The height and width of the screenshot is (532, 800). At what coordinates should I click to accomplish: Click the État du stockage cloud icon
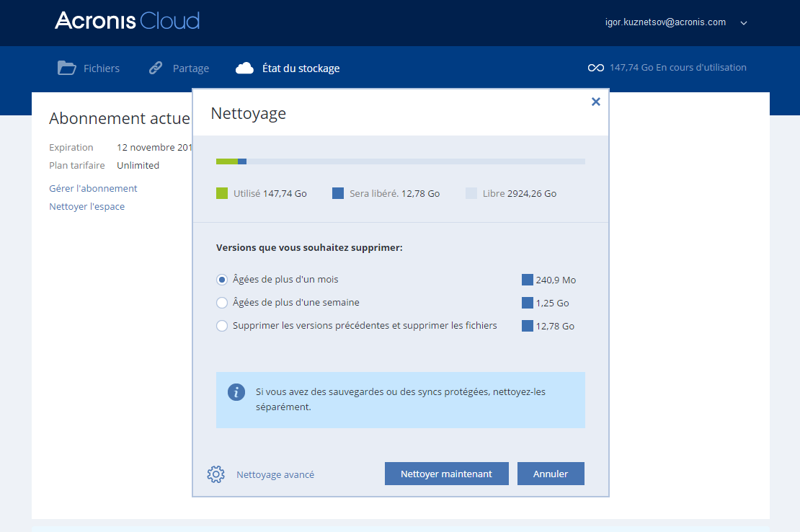[x=245, y=68]
